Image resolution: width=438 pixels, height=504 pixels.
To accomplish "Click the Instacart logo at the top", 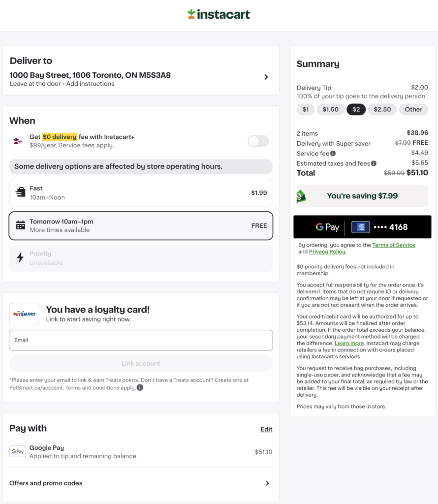I will click(x=219, y=15).
